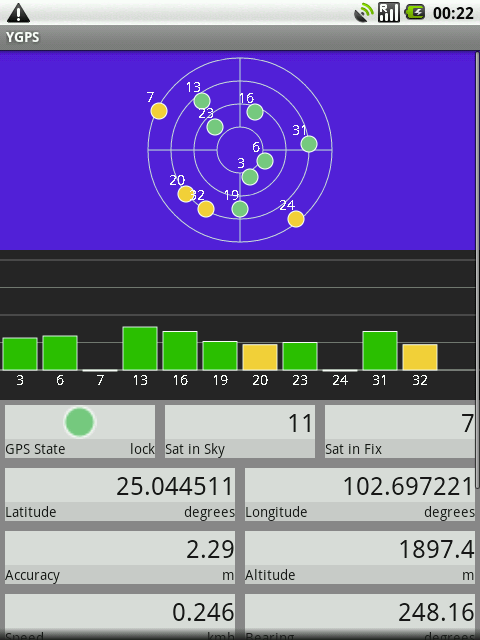Screen dimensions: 480x640
Task: Select satellite 19 on the sky plot
Action: 240,209
